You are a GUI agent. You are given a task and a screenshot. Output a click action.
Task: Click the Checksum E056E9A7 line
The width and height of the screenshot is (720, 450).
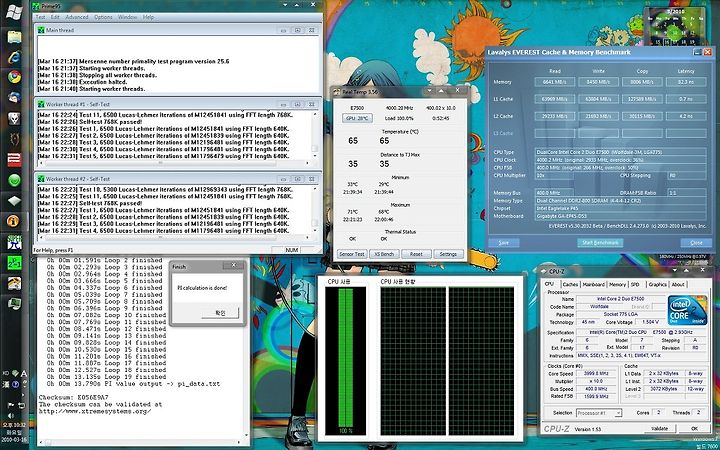tap(73, 397)
